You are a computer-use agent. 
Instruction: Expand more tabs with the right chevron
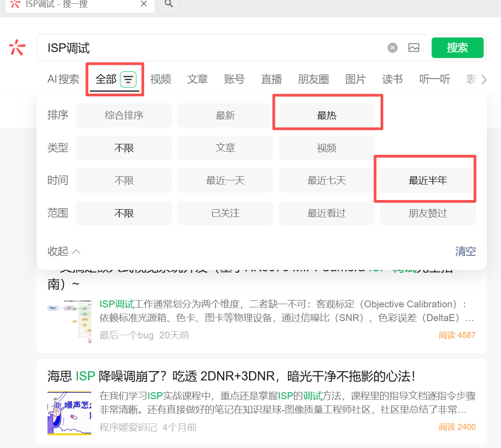484,79
